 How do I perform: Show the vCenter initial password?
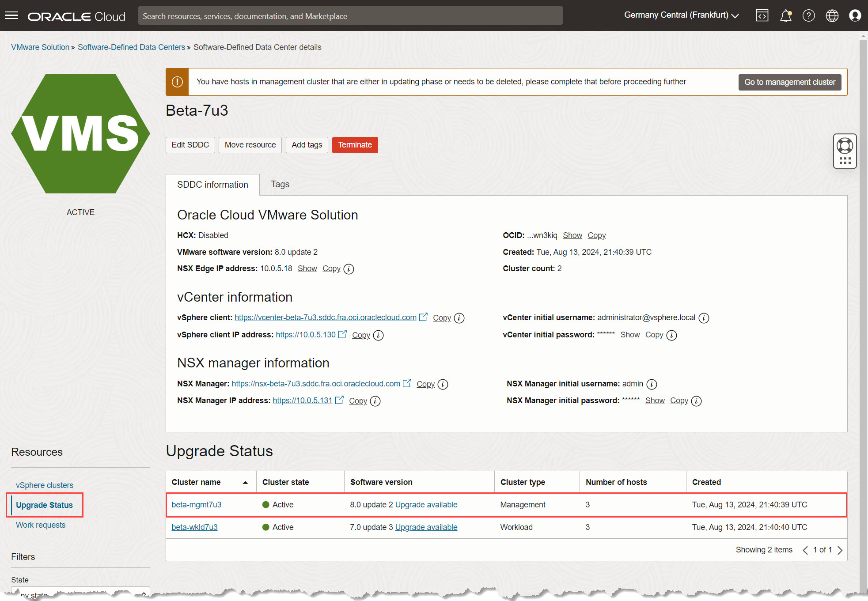coord(629,335)
